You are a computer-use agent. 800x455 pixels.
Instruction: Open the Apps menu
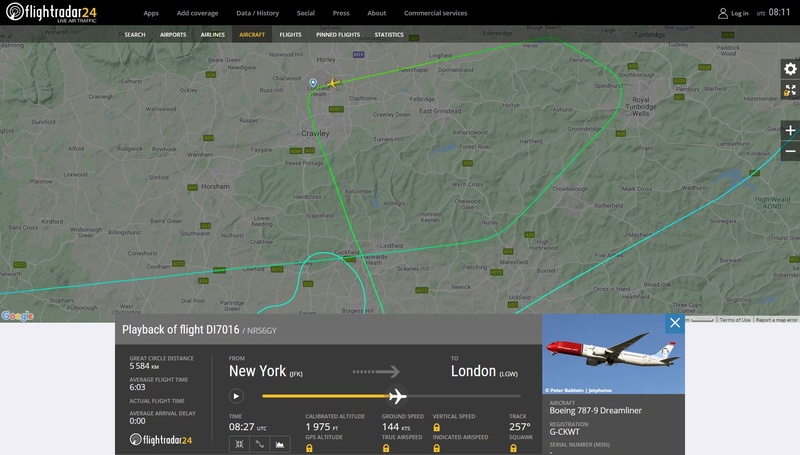tap(151, 13)
